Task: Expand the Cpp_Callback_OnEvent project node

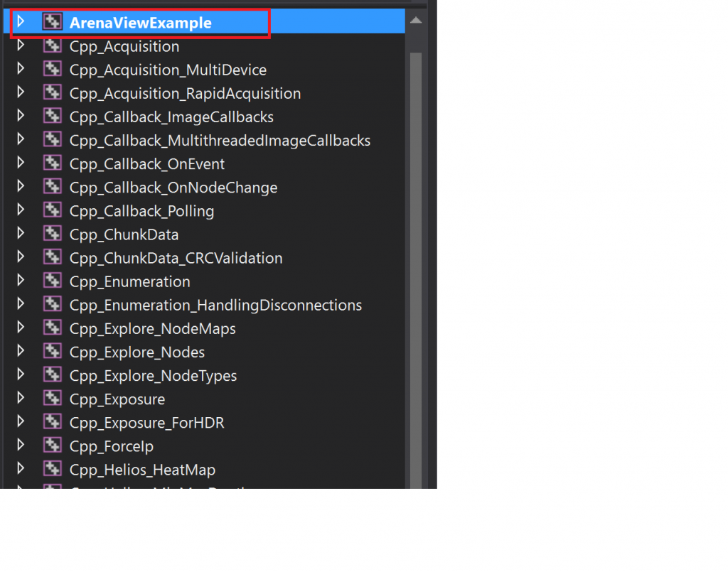Action: point(20,163)
